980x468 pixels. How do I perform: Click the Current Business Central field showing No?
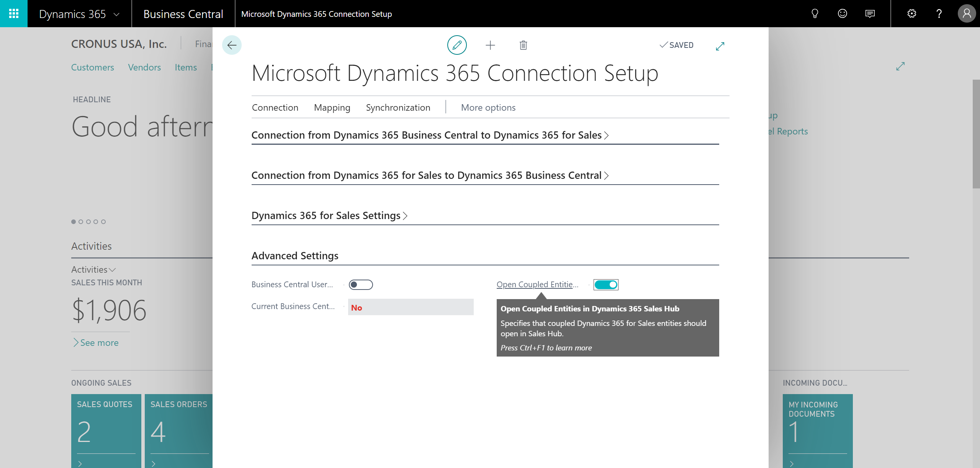(x=411, y=308)
